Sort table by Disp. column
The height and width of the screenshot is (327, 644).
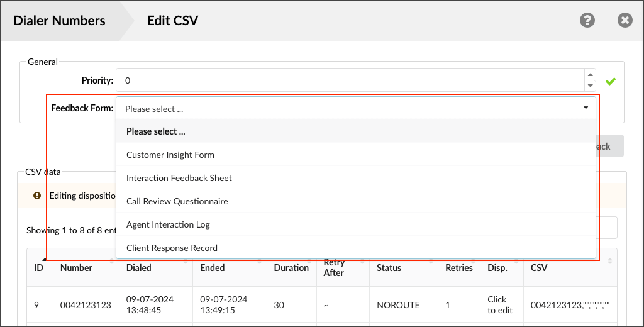(502, 267)
